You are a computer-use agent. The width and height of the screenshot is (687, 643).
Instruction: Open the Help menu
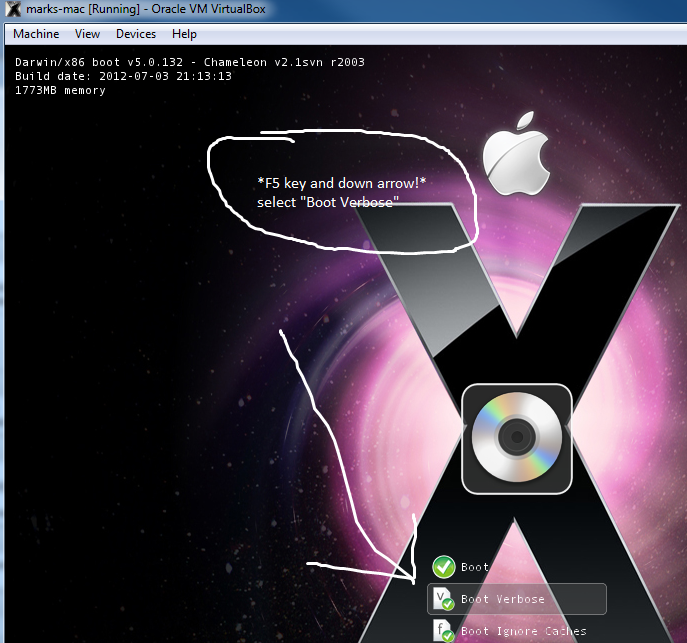click(184, 34)
